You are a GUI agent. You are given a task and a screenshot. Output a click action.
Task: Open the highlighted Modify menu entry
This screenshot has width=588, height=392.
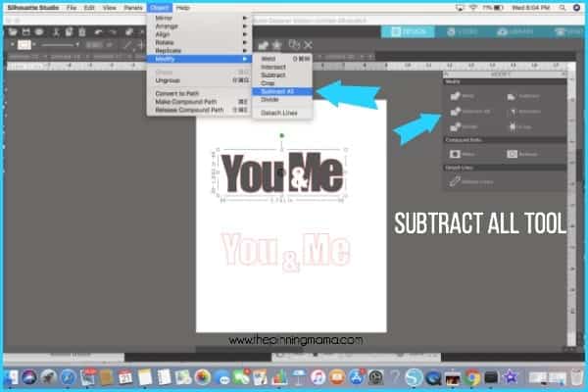(199, 59)
